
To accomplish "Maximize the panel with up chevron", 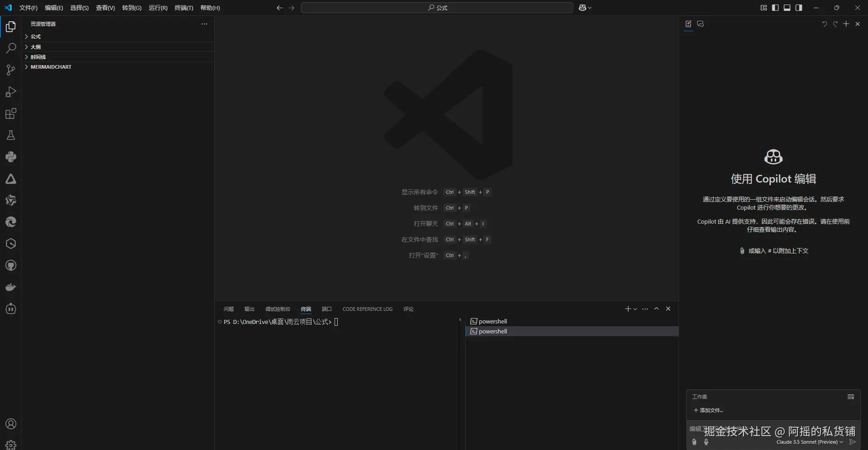I will pyautogui.click(x=656, y=309).
